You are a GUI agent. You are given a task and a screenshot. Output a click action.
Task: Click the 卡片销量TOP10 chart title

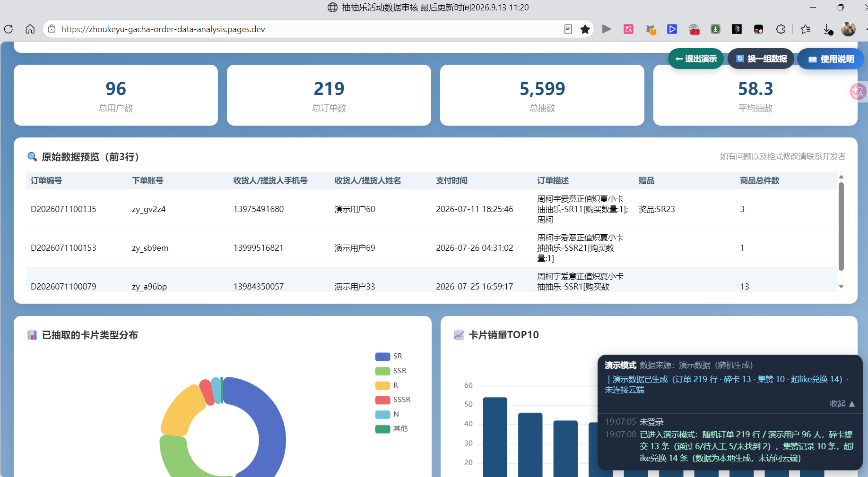503,335
